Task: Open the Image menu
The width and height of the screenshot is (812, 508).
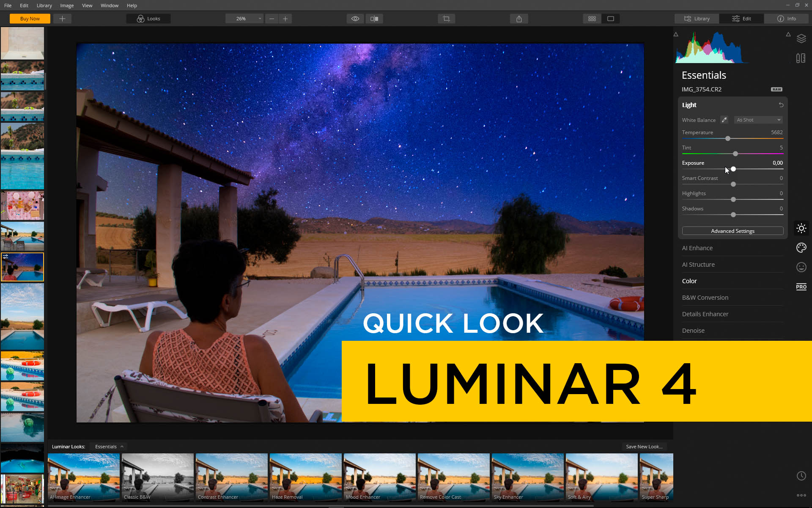Action: (x=66, y=5)
